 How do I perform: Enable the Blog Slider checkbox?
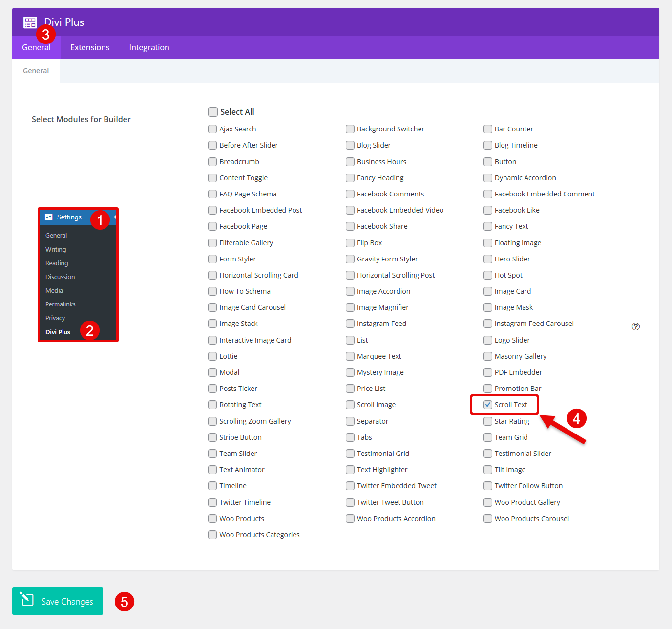tap(350, 145)
